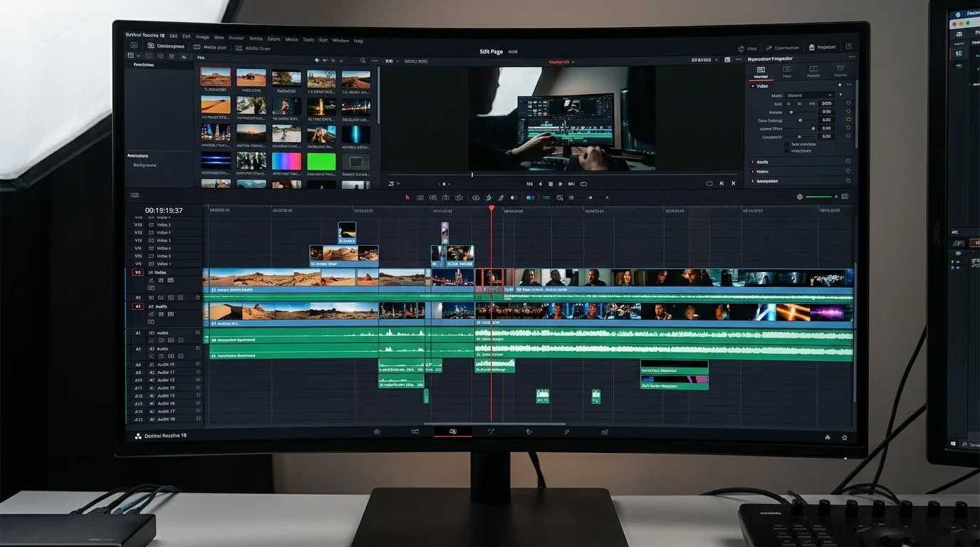Tick the upper checkbox under the Inspector sliders
980x547 pixels.
click(x=786, y=144)
